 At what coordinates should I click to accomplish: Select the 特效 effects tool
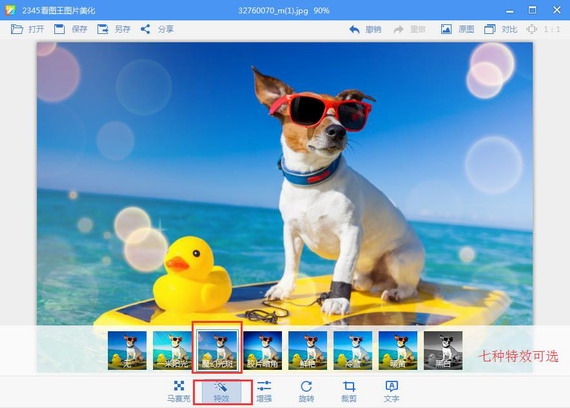tap(221, 392)
